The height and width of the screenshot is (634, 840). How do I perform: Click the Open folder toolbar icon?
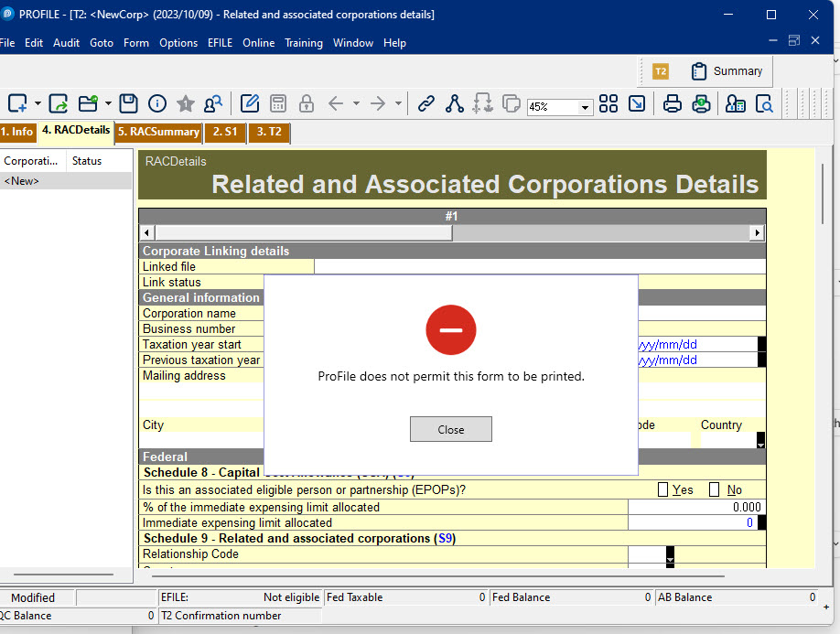(89, 103)
